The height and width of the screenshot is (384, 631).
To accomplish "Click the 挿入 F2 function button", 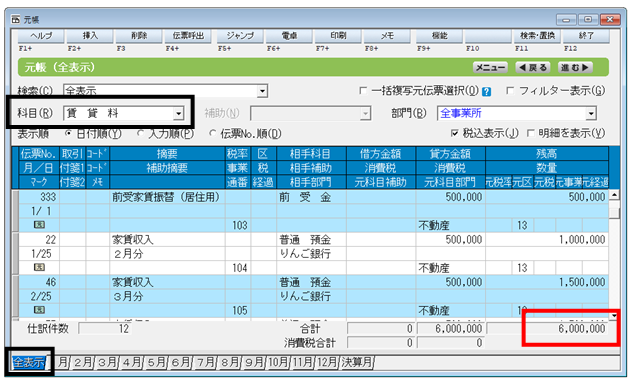I will pyautogui.click(x=90, y=36).
